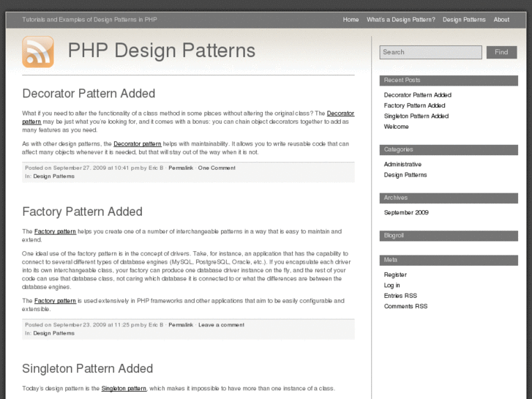Click the Register link under Meta
The width and height of the screenshot is (532, 399).
395,275
